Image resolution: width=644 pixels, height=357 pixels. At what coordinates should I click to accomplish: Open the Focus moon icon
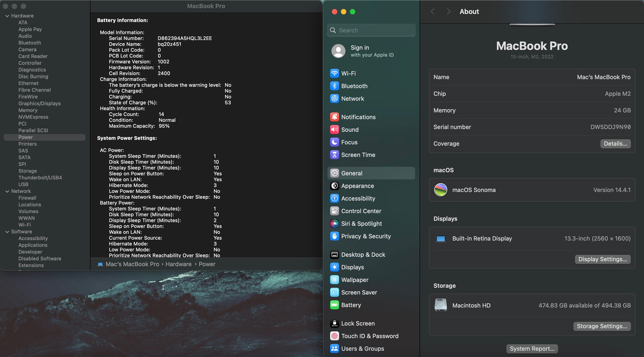pos(334,142)
